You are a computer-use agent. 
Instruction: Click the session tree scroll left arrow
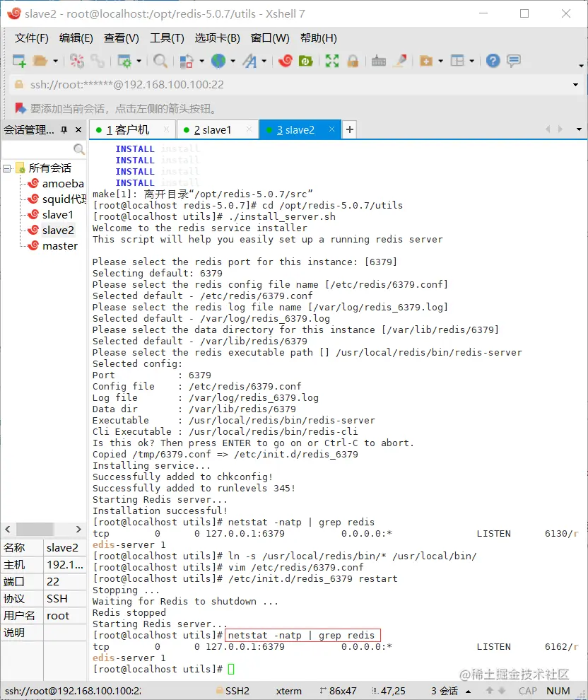coord(8,529)
